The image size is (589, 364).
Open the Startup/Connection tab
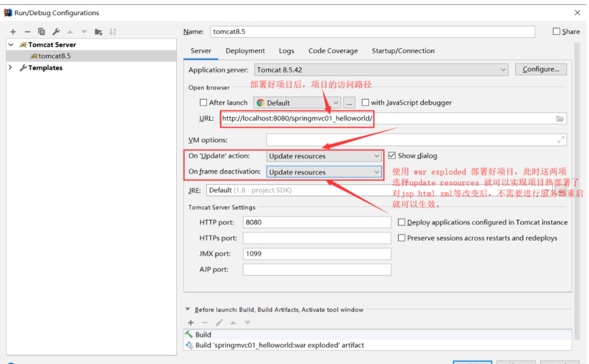pyautogui.click(x=403, y=51)
